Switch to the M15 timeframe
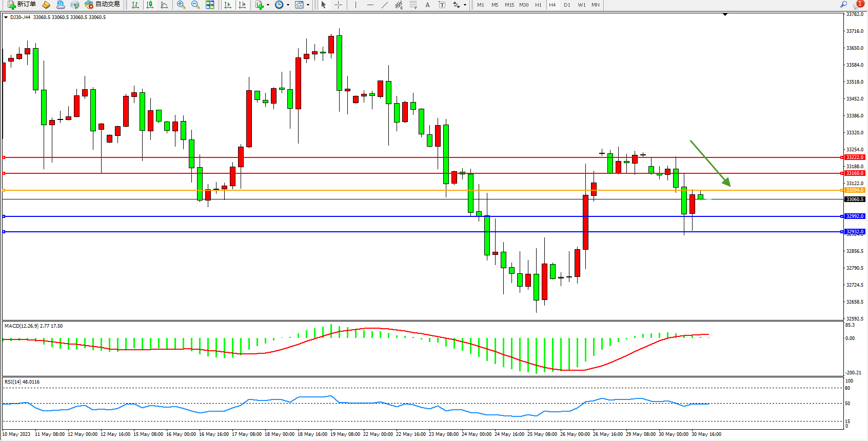 (509, 5)
